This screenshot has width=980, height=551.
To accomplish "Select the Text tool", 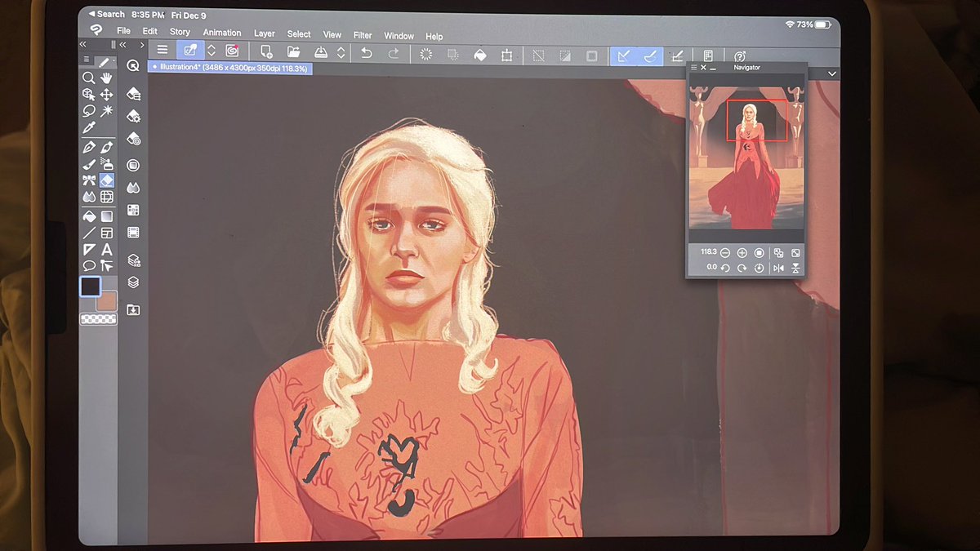I will [x=106, y=249].
